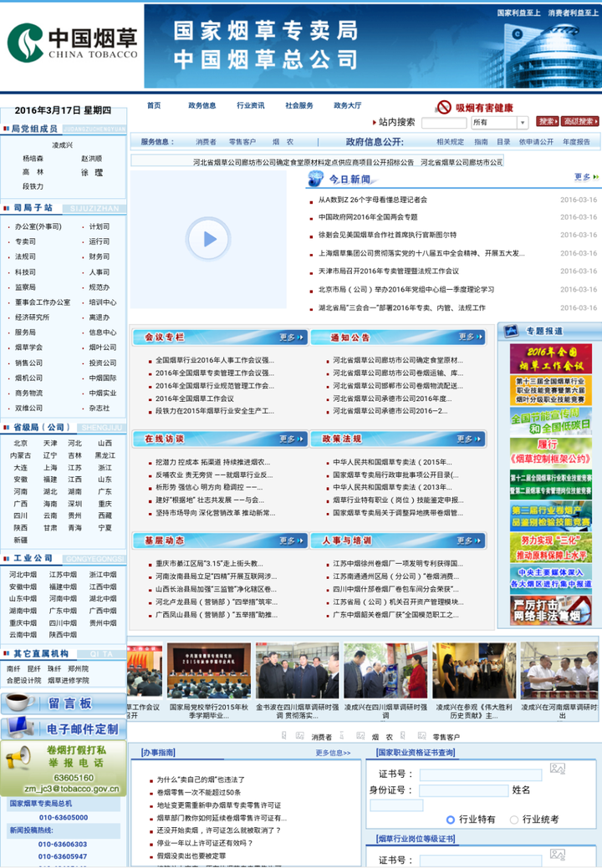Click the 今日新闻 globe icon
602x868 pixels.
pos(316,178)
